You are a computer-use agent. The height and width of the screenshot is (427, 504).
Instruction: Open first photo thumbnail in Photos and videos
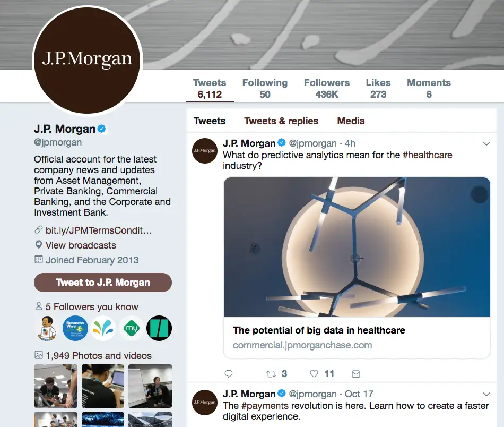coord(56,386)
